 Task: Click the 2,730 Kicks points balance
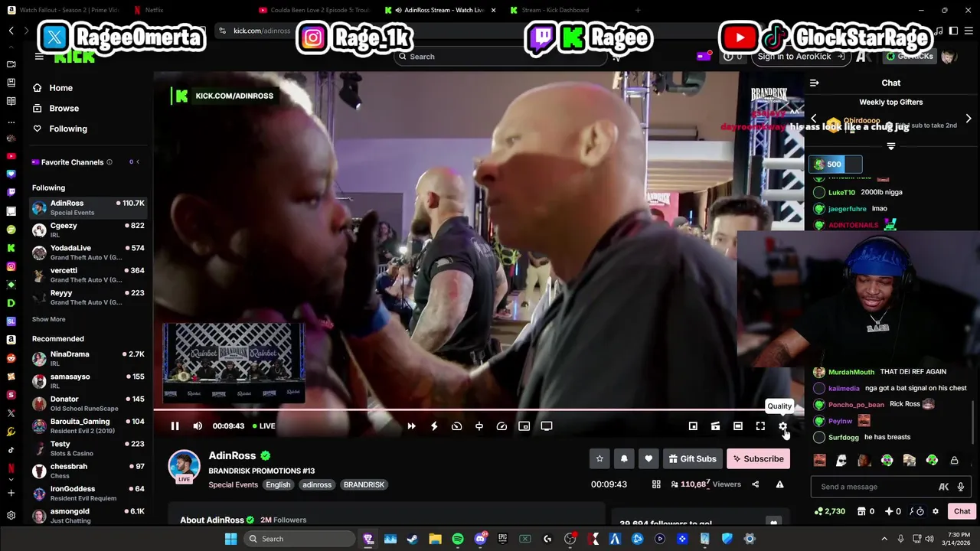click(x=830, y=511)
